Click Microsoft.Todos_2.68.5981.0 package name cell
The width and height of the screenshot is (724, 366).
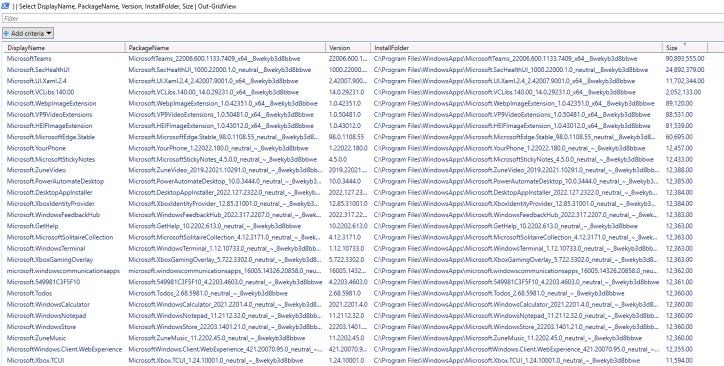(x=208, y=293)
